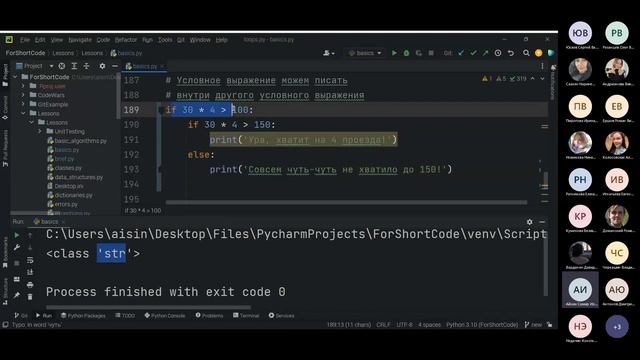Click the CRLF line separator widget

pos(383,325)
